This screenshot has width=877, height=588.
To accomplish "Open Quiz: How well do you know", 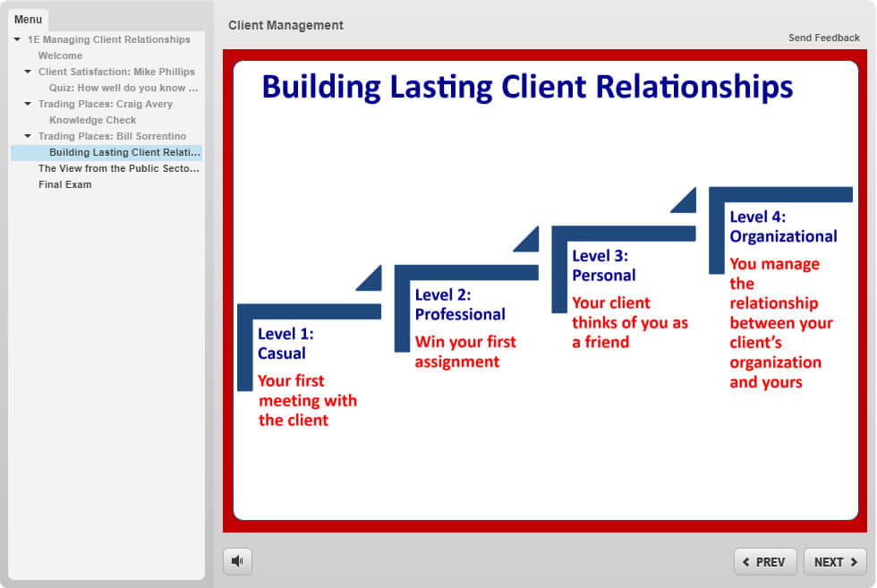I will 123,88.
